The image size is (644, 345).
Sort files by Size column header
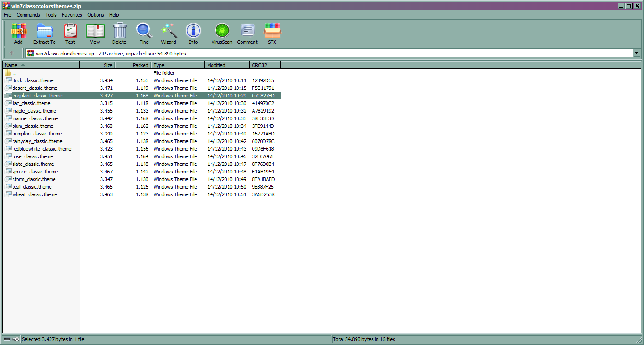pos(97,65)
